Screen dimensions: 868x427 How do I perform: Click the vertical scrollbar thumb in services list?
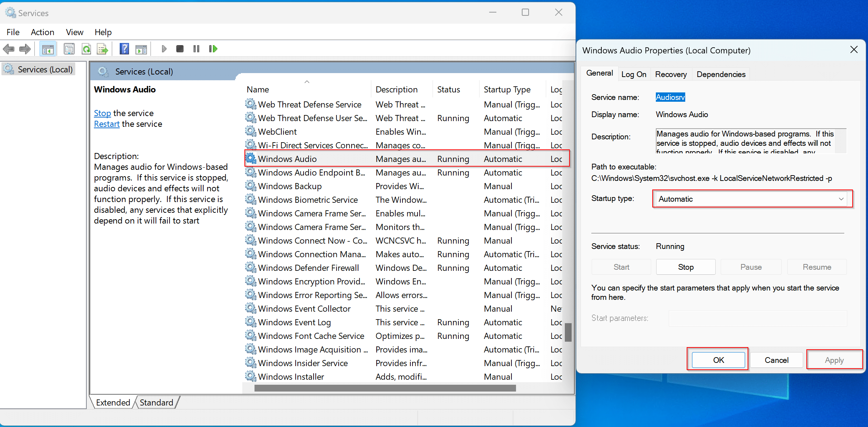568,332
